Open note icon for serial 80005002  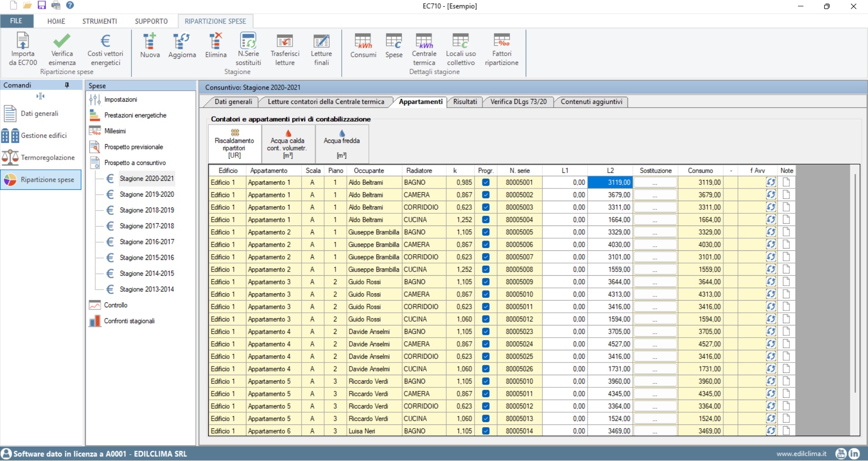[786, 195]
